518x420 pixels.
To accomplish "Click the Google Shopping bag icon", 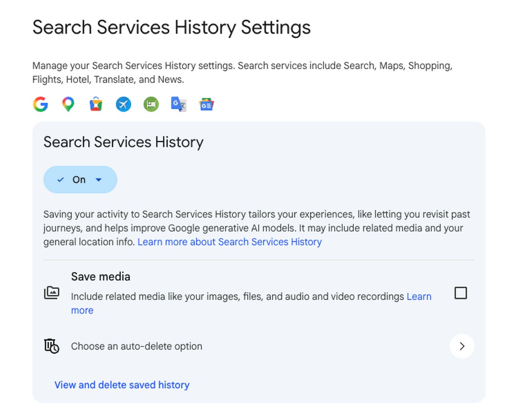I will (x=96, y=104).
